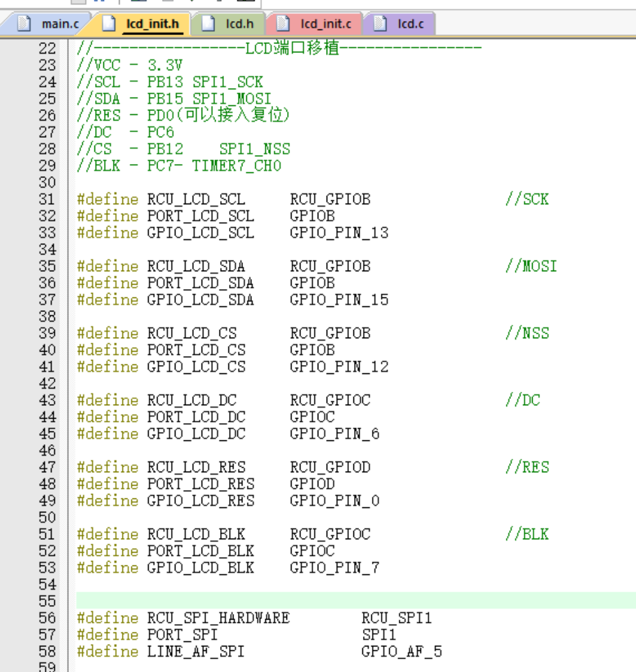The image size is (636, 672).
Task: Click the 'SPI1_NSS' comment text
Action: tap(255, 149)
